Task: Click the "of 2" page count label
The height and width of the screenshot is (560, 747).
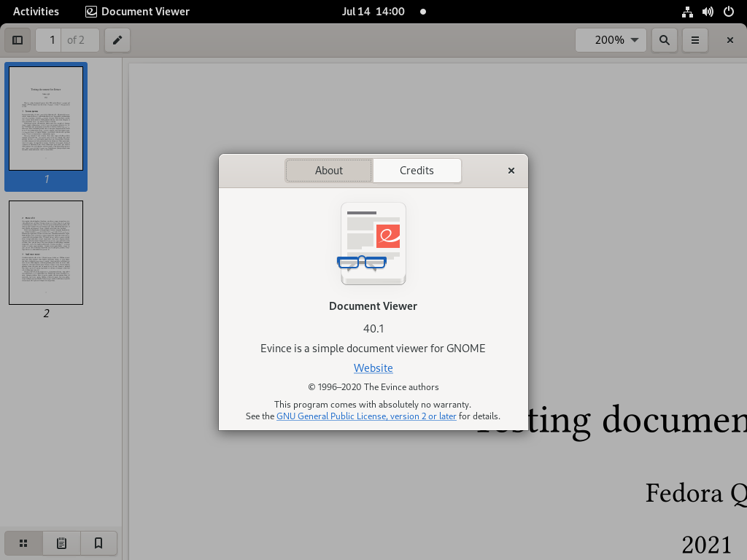Action: click(76, 40)
